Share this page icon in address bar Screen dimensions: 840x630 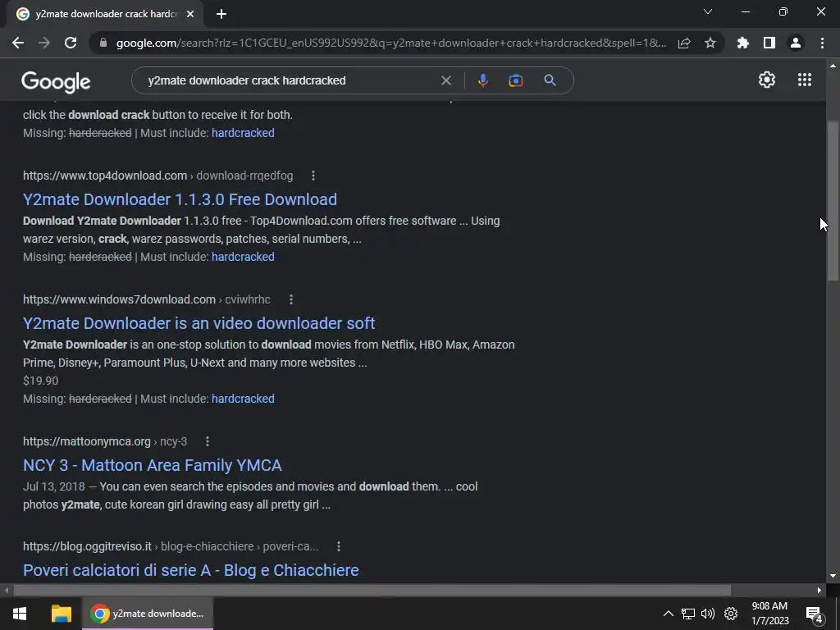pyautogui.click(x=684, y=43)
